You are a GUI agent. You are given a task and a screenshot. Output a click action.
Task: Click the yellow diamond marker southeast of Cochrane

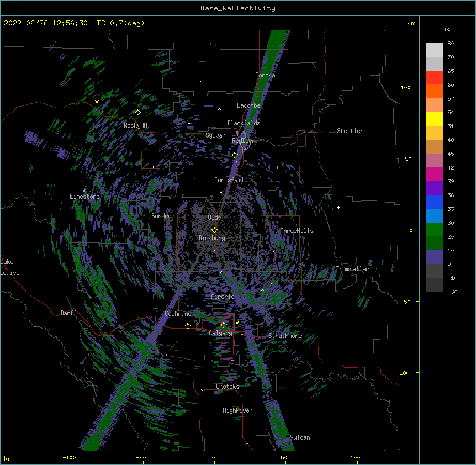point(188,326)
